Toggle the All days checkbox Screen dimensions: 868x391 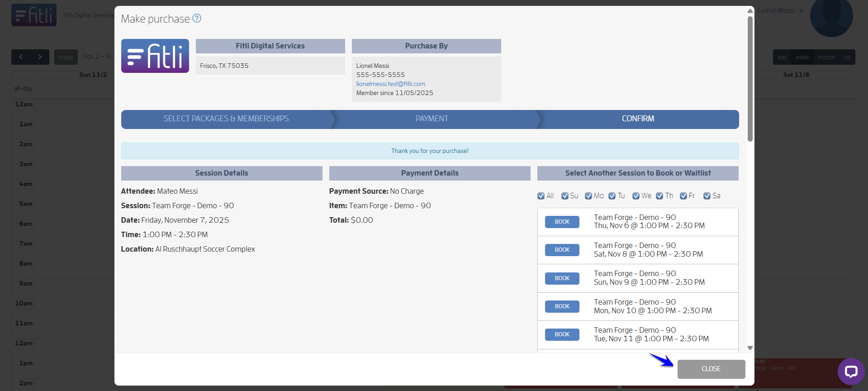click(x=541, y=196)
